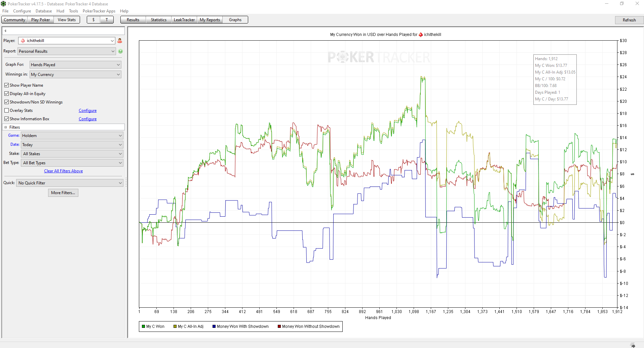The image size is (644, 348).
Task: Collapse the sidebar using the left arrow
Action: [x=5, y=31]
